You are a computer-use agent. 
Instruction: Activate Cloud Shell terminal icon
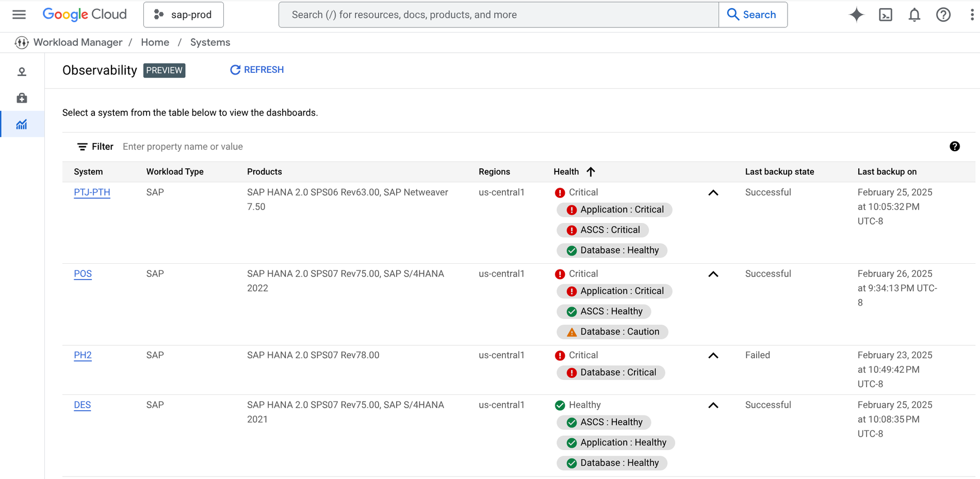(x=886, y=14)
